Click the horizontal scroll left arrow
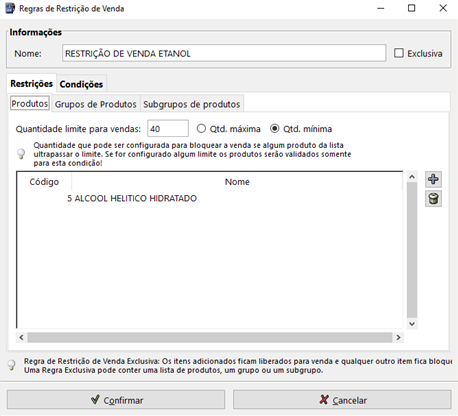458x416 pixels. pos(21,337)
